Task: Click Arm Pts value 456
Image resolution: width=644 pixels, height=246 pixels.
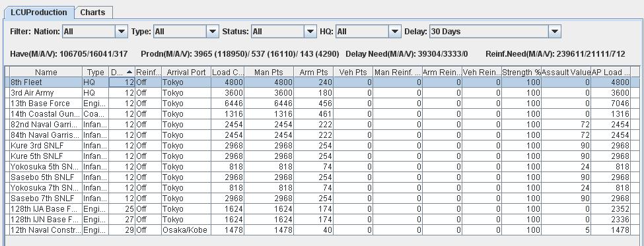Action: click(314, 104)
